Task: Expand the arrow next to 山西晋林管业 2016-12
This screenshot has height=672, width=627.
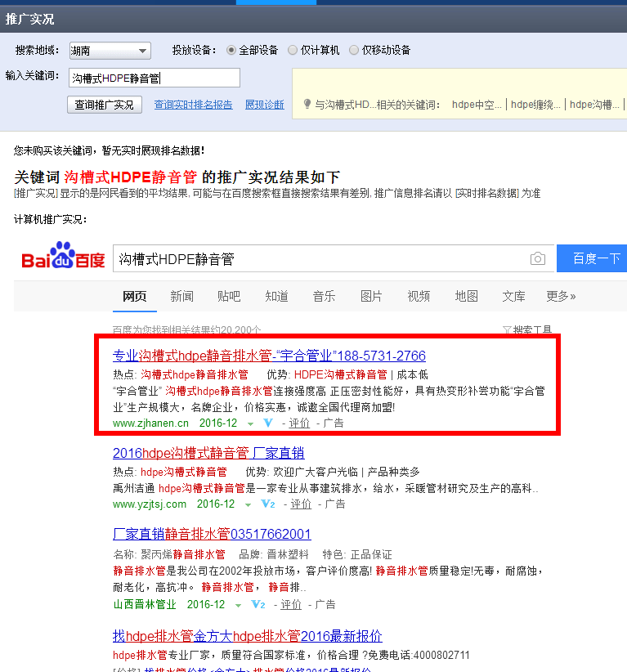Action: click(x=238, y=606)
